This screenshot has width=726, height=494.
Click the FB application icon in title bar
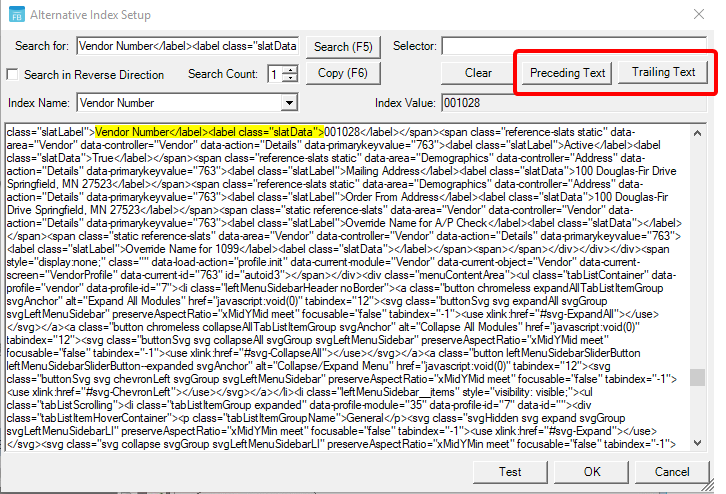point(17,14)
